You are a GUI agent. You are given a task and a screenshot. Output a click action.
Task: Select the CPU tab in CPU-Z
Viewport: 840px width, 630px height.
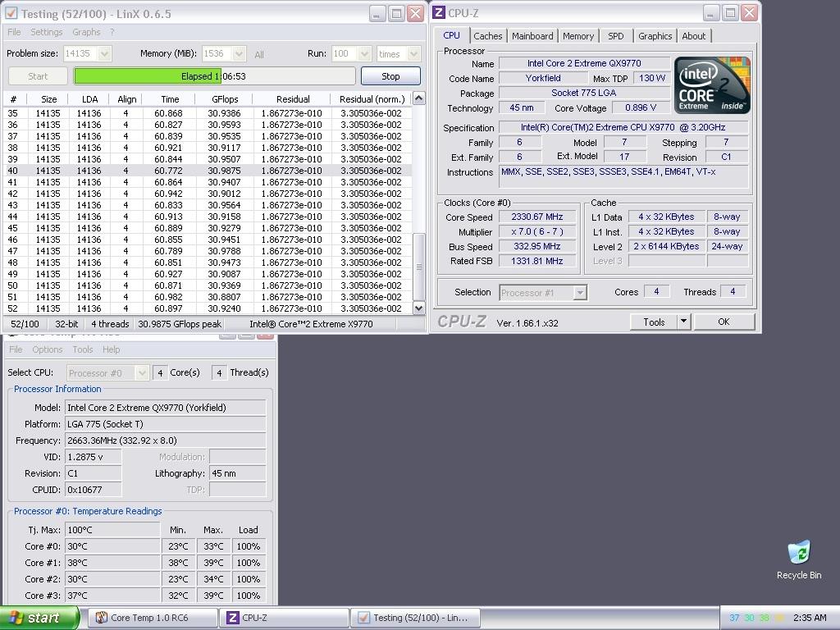(452, 34)
